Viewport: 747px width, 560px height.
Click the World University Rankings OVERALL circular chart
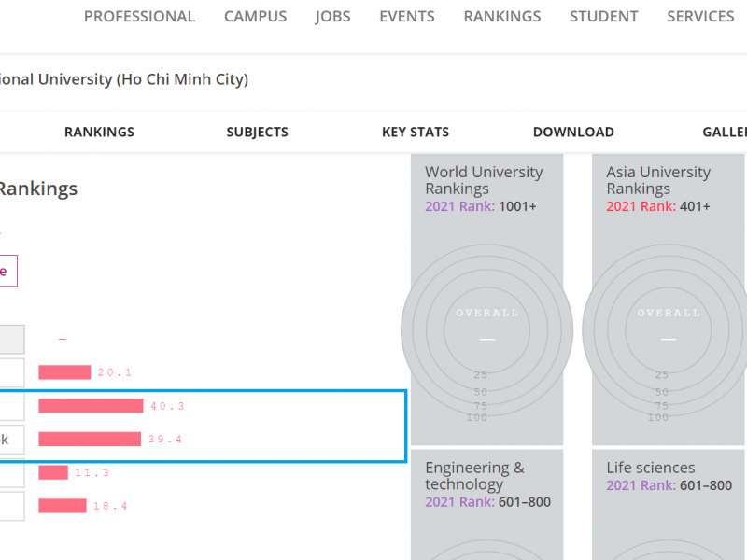[x=486, y=329]
